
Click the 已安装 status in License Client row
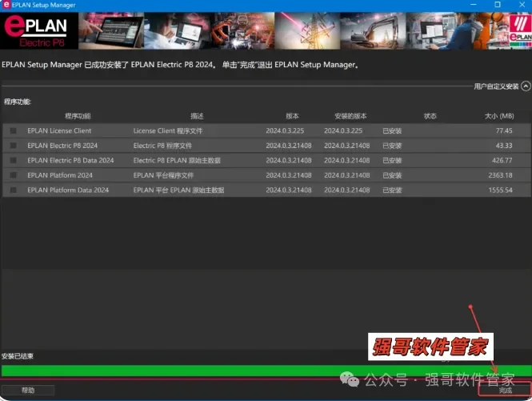tap(392, 130)
